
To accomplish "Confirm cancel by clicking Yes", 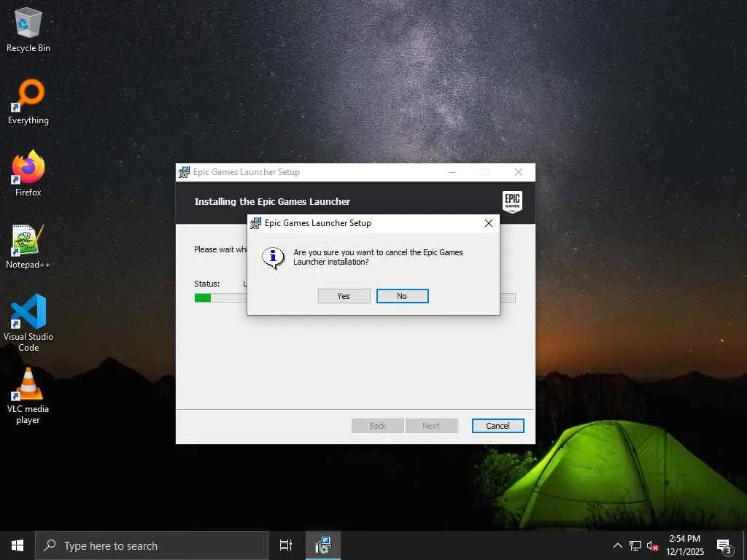I will (344, 296).
